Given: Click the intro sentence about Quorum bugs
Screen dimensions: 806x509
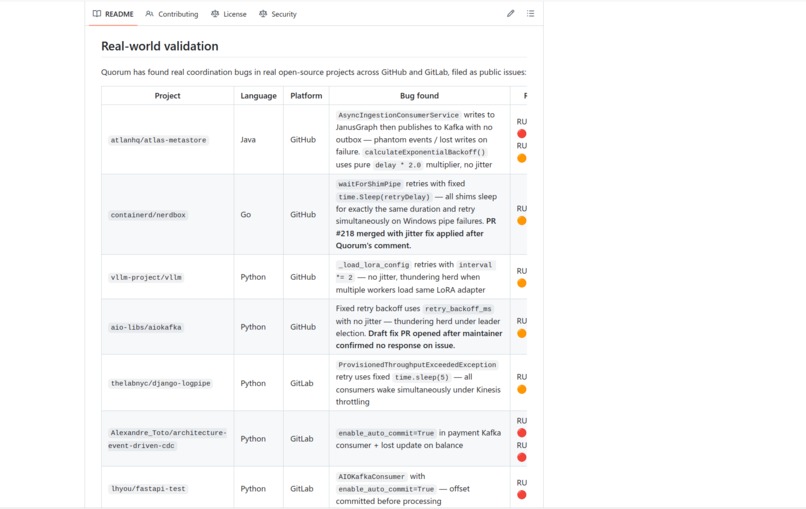Looking at the screenshot, I should point(314,72).
